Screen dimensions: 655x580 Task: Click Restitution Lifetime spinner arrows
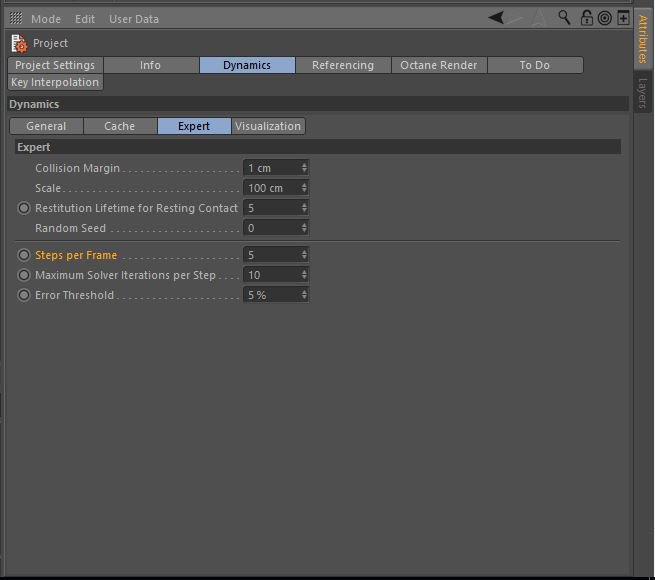(304, 208)
